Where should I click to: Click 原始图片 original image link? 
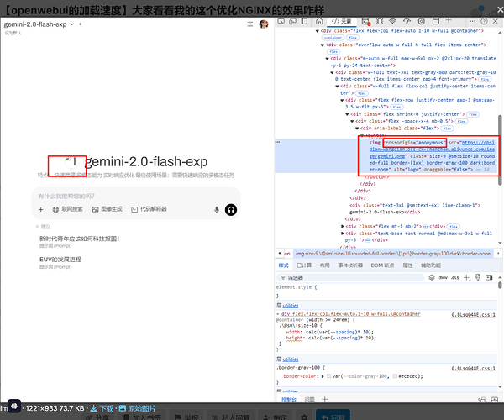[137, 408]
